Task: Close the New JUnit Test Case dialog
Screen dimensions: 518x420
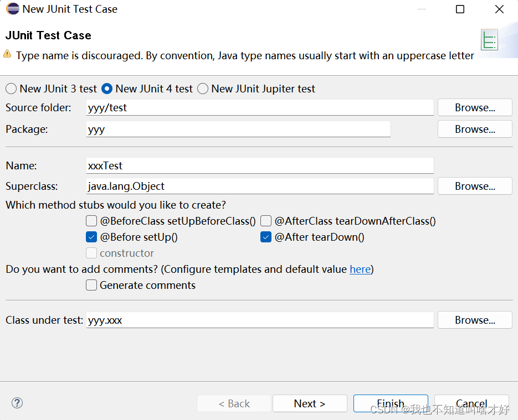Action: (x=500, y=9)
